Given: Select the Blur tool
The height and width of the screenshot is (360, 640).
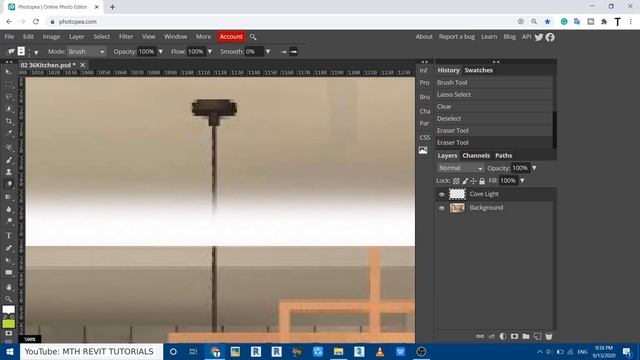Looking at the screenshot, I should 9,209.
